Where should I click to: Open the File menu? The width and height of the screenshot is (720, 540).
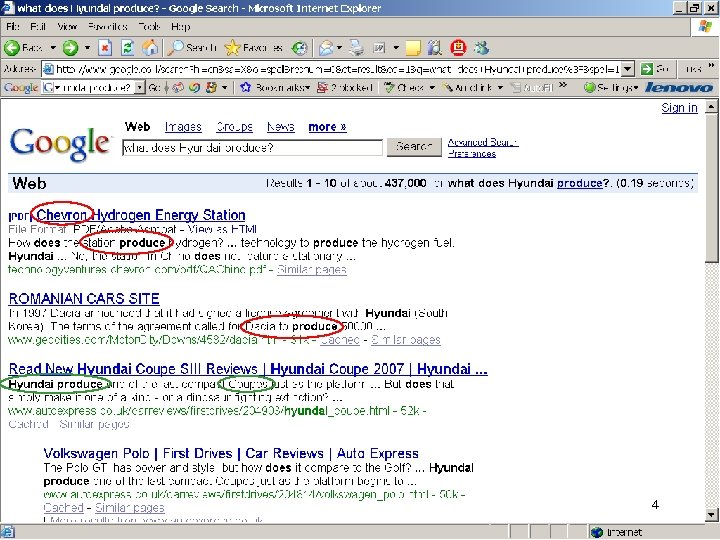coord(12,27)
